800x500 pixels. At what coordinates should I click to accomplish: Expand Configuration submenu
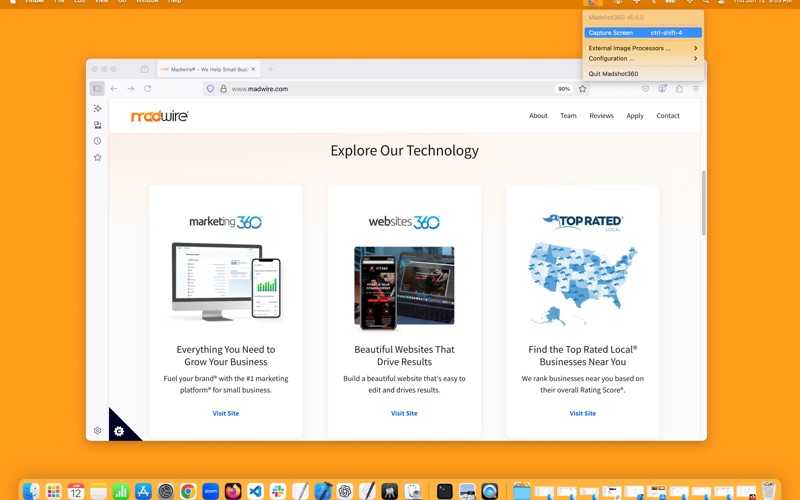(643, 58)
